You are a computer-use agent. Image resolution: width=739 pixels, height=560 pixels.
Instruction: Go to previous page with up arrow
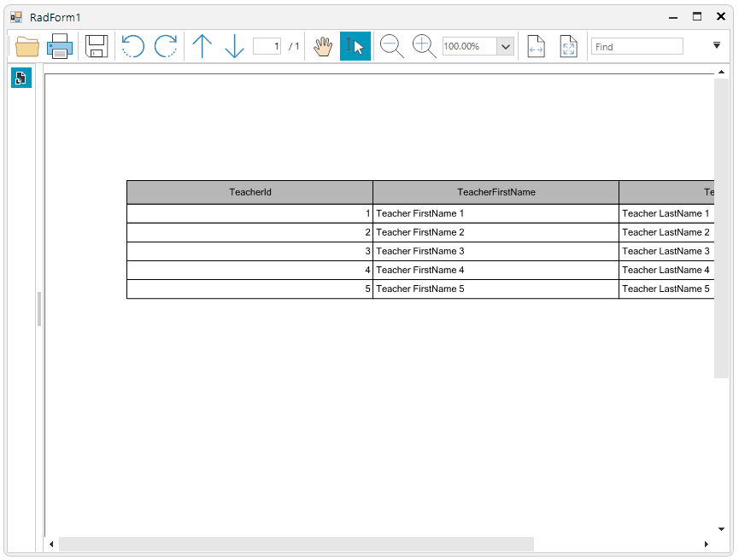(x=202, y=46)
